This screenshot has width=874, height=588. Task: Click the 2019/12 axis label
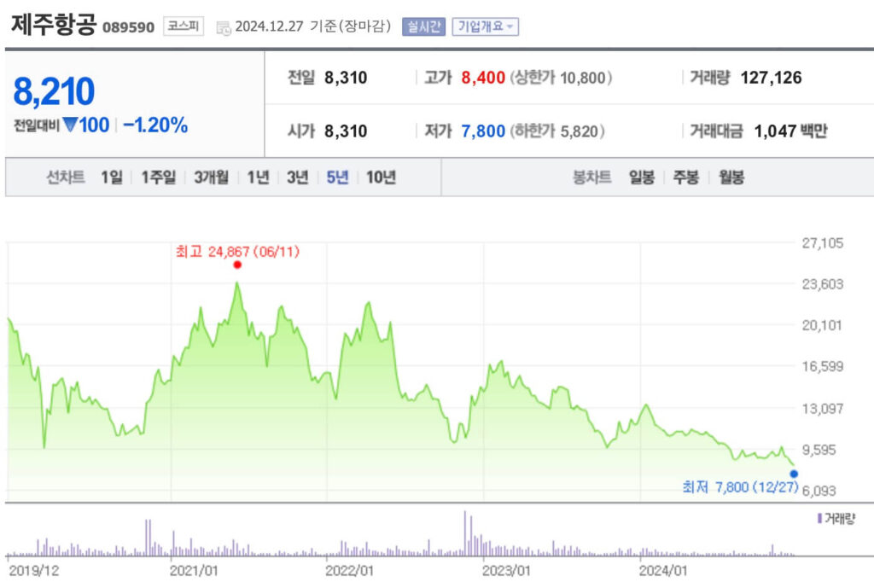[34, 571]
